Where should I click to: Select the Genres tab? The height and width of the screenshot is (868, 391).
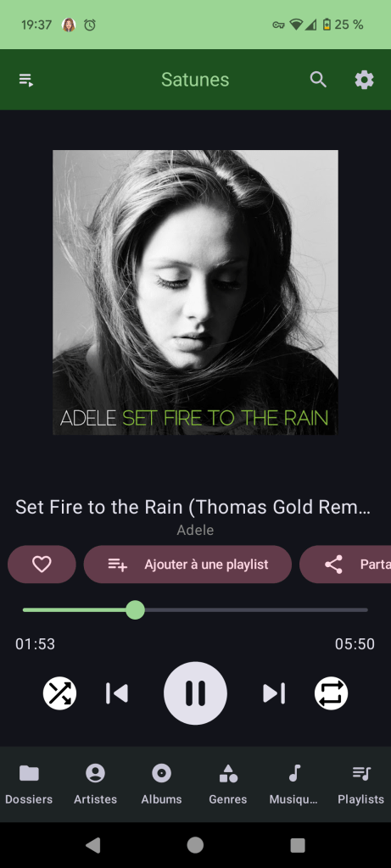tap(227, 784)
